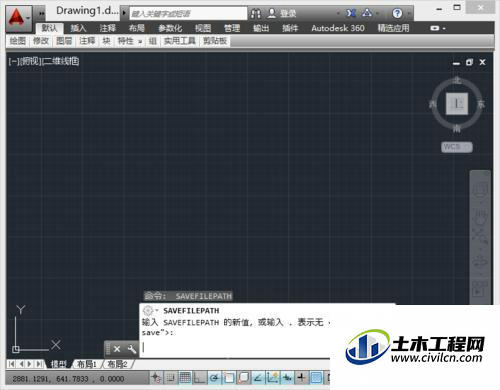Go to next layout tab arrow
The height and width of the screenshot is (390, 500).
pyautogui.click(x=29, y=364)
